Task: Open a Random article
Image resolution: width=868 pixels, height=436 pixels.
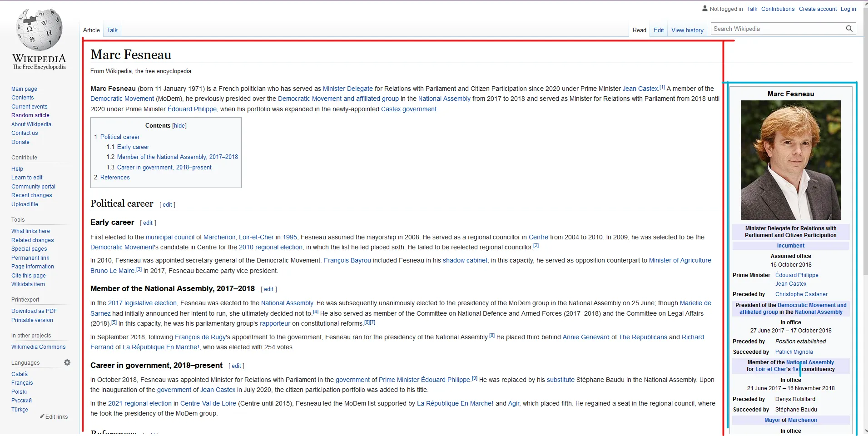Action: (x=30, y=115)
